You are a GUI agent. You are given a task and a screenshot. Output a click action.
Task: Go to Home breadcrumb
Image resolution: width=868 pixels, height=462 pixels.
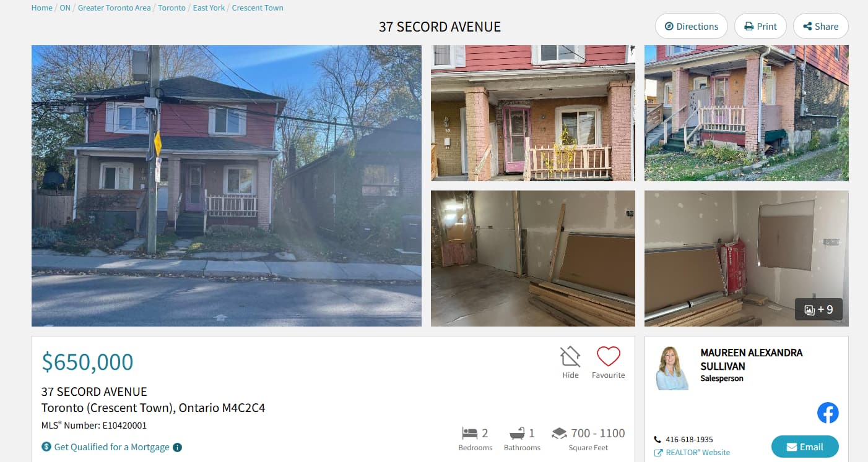(x=42, y=8)
